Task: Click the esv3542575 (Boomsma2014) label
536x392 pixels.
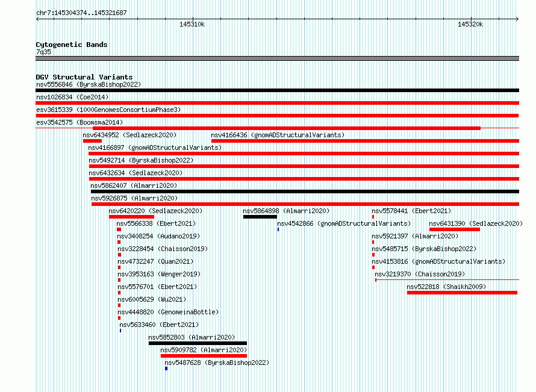Action: tap(79, 122)
